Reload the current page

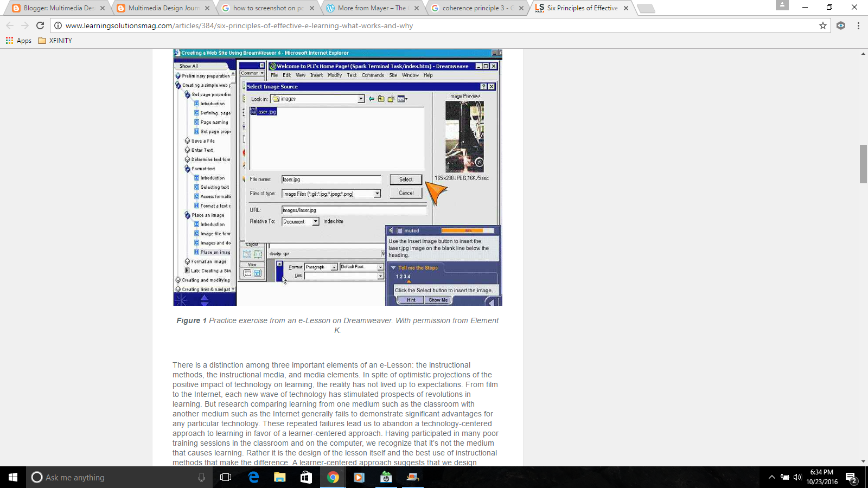(40, 25)
